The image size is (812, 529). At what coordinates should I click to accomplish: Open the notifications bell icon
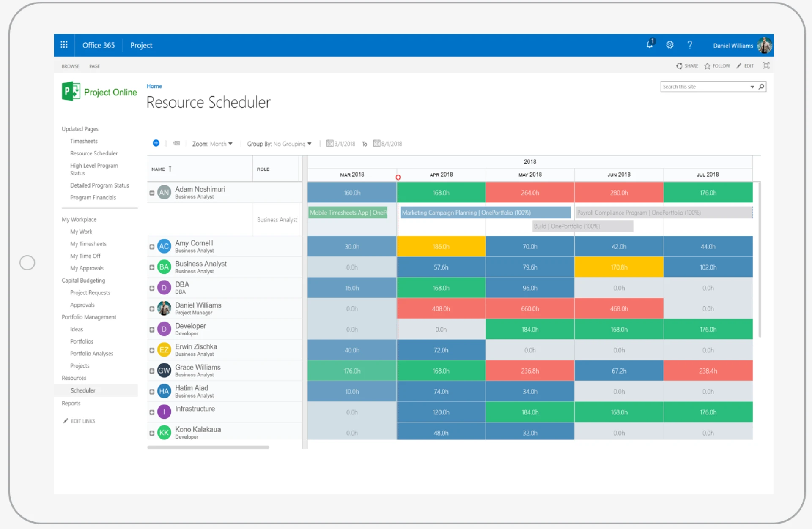point(650,45)
